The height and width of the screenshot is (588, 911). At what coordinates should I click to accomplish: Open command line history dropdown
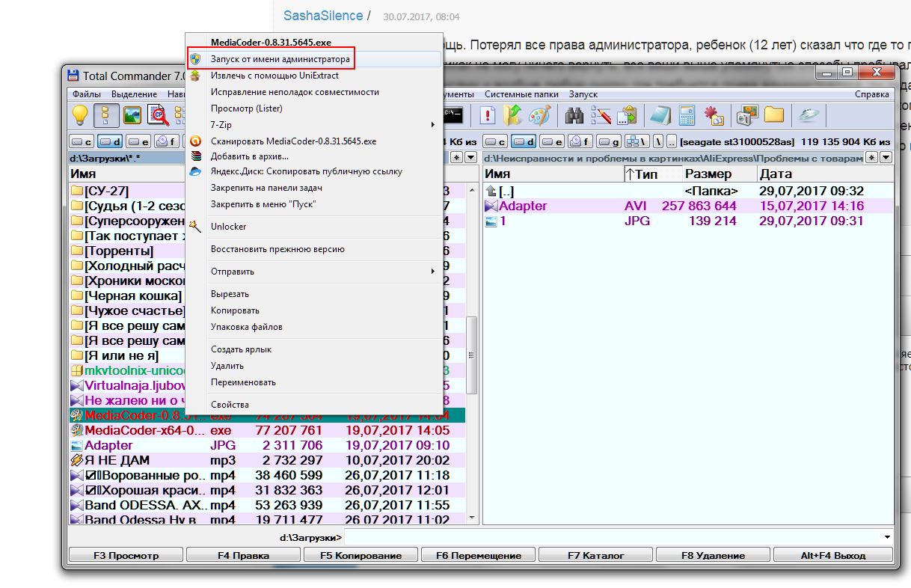pyautogui.click(x=887, y=537)
